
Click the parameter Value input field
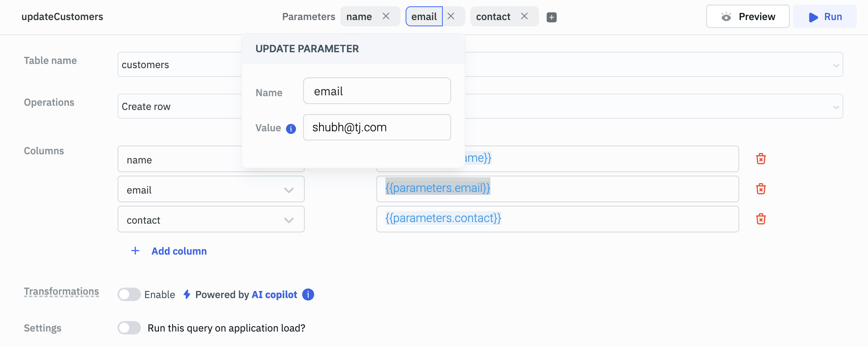coord(377,128)
